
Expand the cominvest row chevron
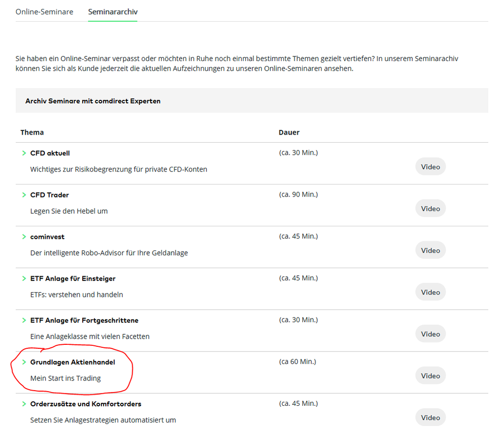pyautogui.click(x=24, y=237)
